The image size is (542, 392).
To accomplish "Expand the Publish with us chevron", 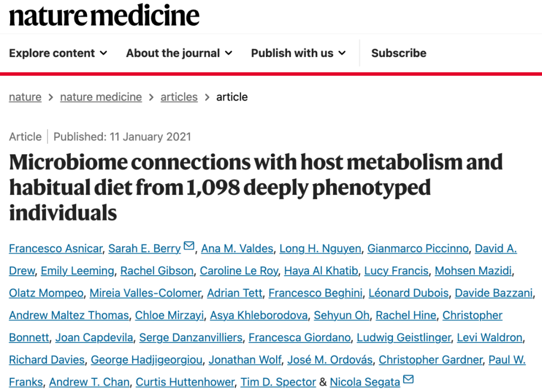I will click(x=342, y=53).
